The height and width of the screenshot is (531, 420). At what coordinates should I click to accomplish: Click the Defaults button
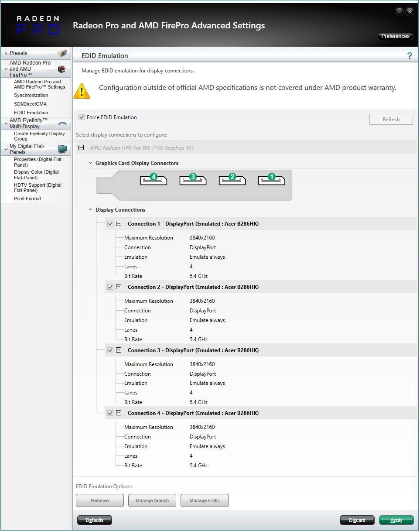tap(95, 521)
